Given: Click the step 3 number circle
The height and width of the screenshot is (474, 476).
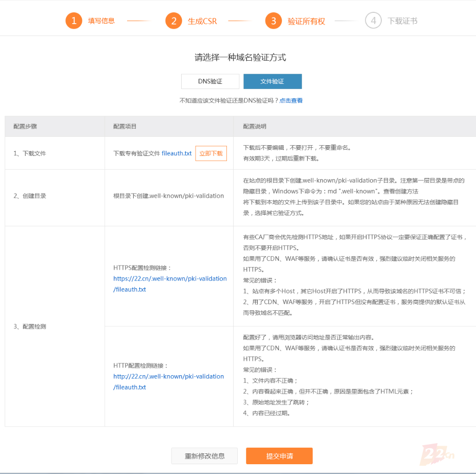Looking at the screenshot, I should pos(274,21).
